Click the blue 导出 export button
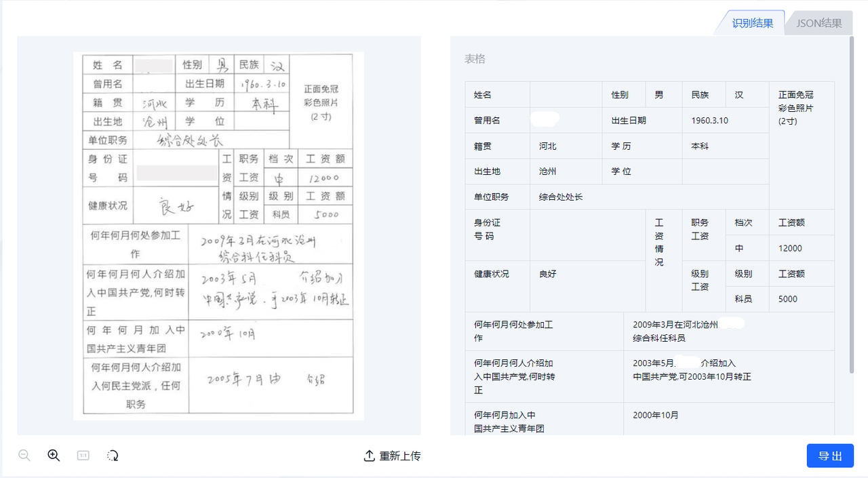This screenshot has width=868, height=478. click(x=830, y=456)
